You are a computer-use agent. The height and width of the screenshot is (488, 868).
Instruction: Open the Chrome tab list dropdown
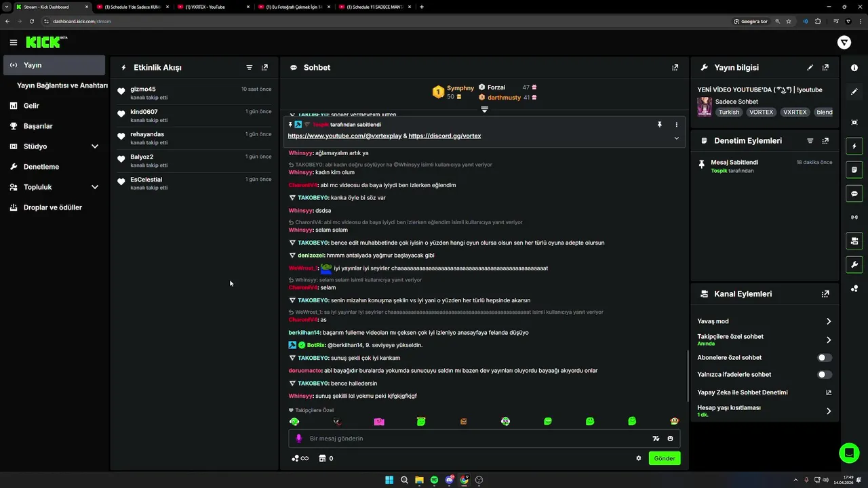(x=7, y=7)
